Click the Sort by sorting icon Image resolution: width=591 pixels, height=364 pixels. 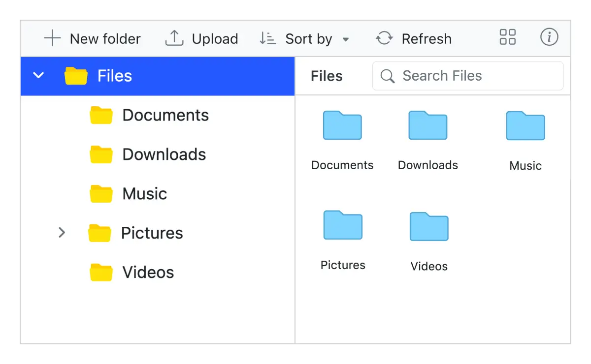pyautogui.click(x=267, y=38)
